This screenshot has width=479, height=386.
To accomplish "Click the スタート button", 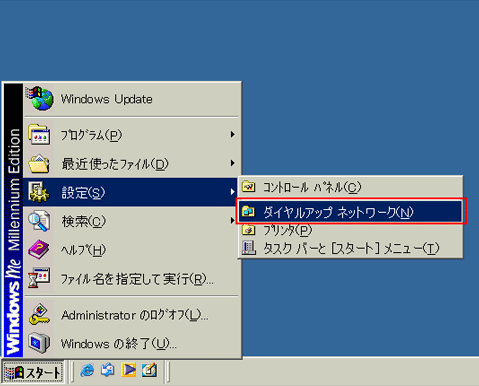I will click(x=33, y=372).
